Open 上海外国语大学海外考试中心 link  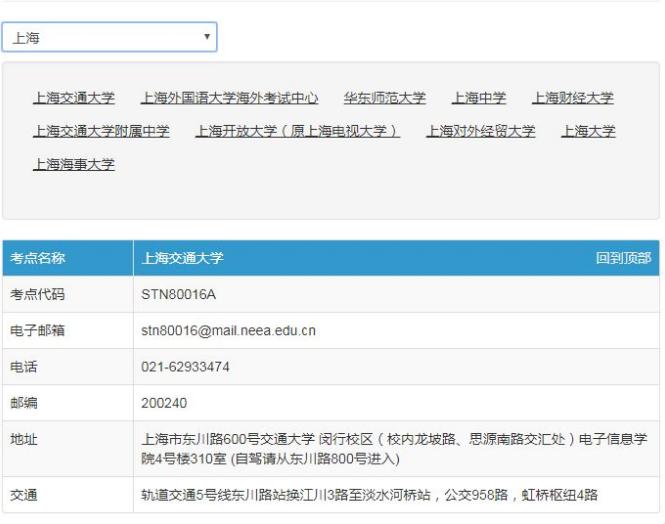(229, 98)
